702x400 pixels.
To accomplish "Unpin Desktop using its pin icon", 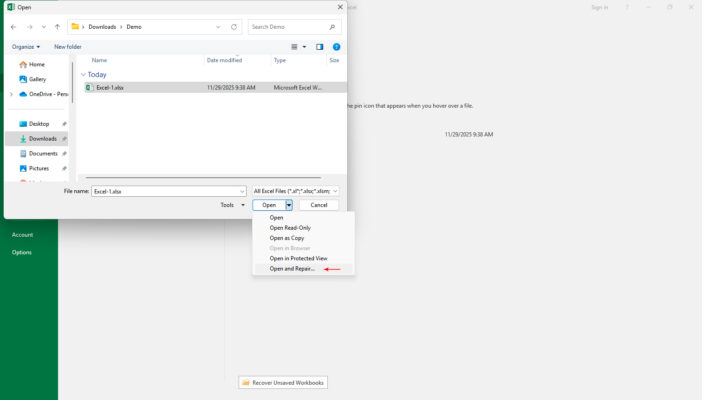I will [64, 124].
